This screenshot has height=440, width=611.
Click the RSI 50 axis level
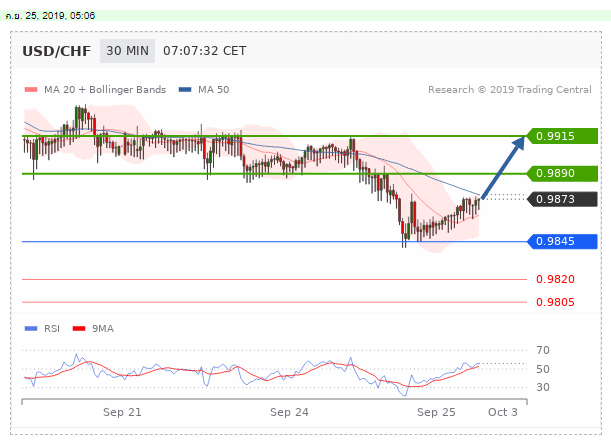click(543, 369)
